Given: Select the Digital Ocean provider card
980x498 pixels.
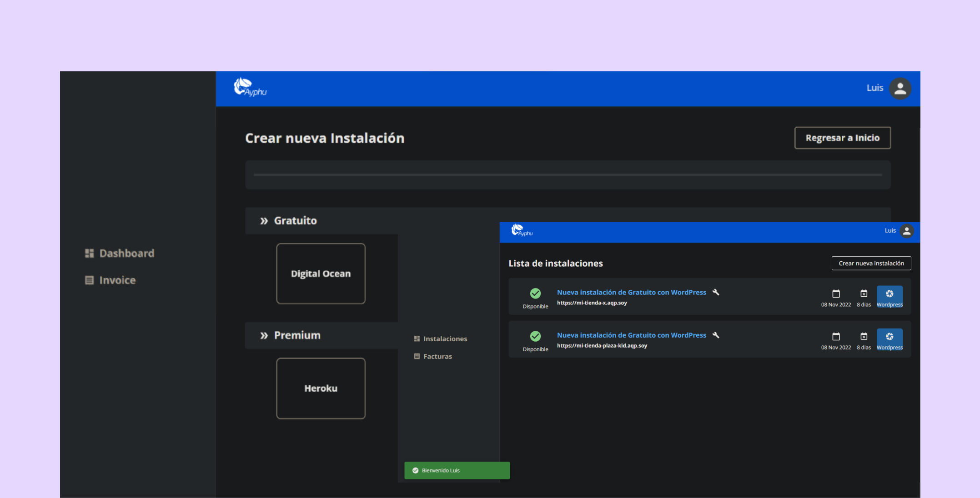Looking at the screenshot, I should pos(321,274).
